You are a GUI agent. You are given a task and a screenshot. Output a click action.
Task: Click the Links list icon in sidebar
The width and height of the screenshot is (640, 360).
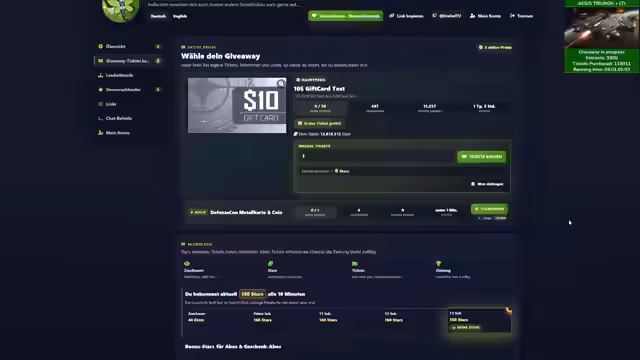pos(100,104)
